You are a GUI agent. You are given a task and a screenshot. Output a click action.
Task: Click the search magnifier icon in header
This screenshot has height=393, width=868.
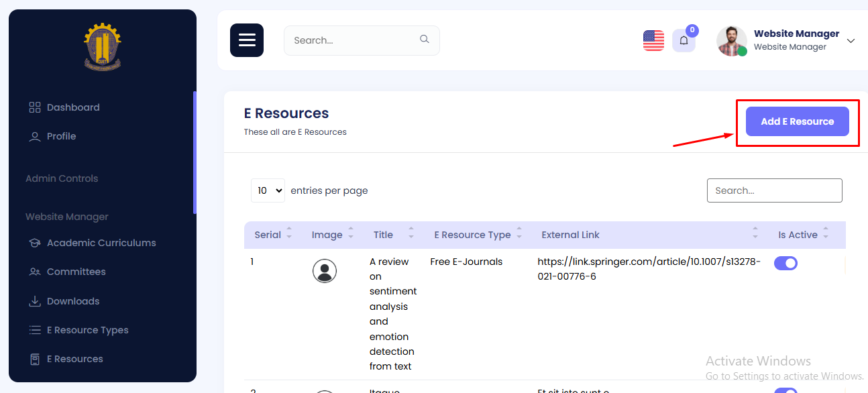pos(424,40)
